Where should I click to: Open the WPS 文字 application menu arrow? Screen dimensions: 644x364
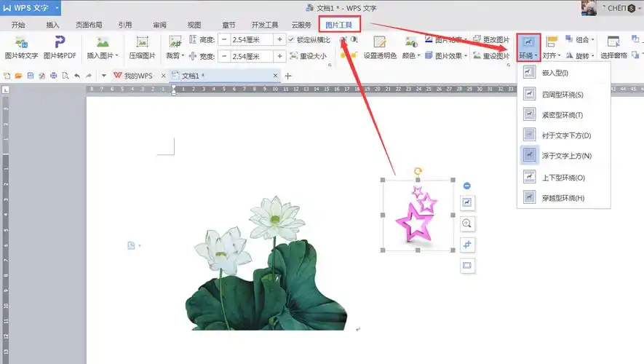tap(57, 8)
